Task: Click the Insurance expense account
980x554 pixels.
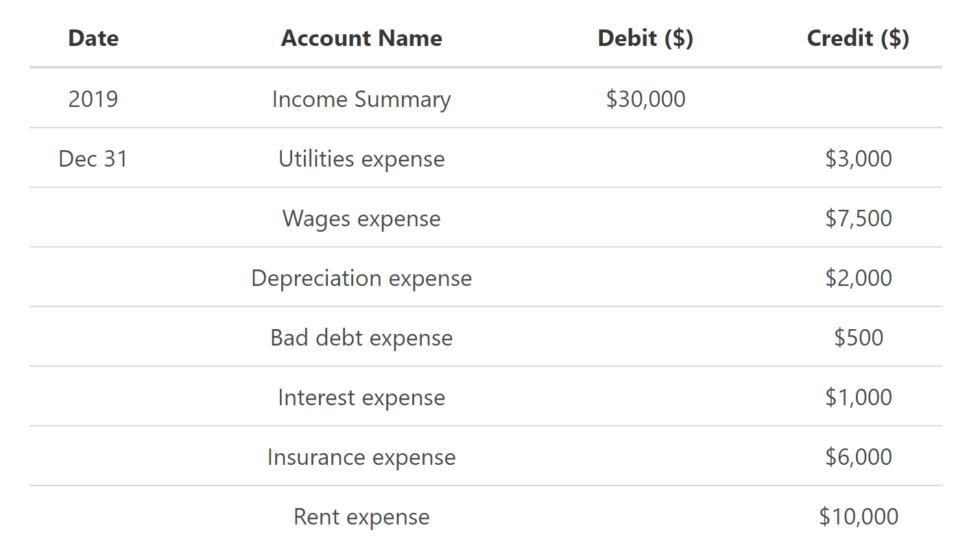Action: pyautogui.click(x=361, y=457)
